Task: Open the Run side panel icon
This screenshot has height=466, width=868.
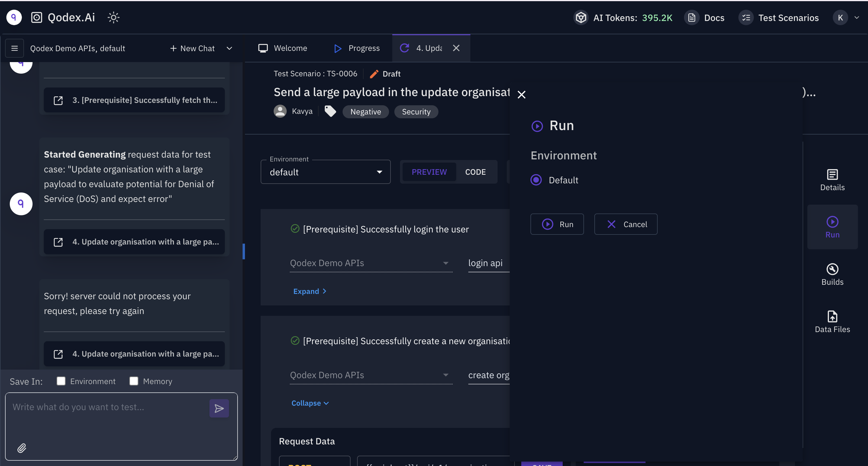Action: point(832,227)
